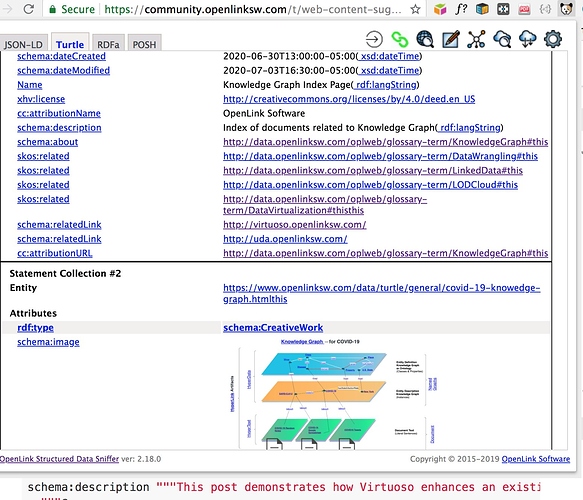The image size is (583, 500).
Task: Open the virtuoso.openlinksw.com link
Action: pos(294,225)
